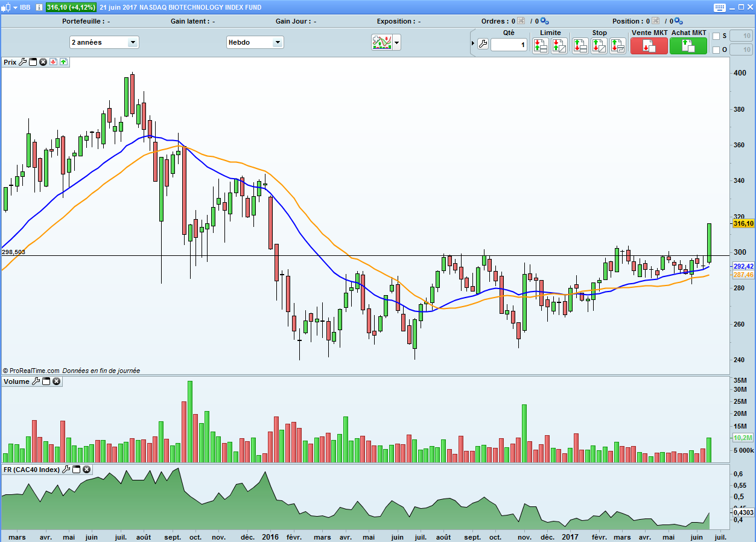Click the orange moving average value 287,46

(743, 275)
